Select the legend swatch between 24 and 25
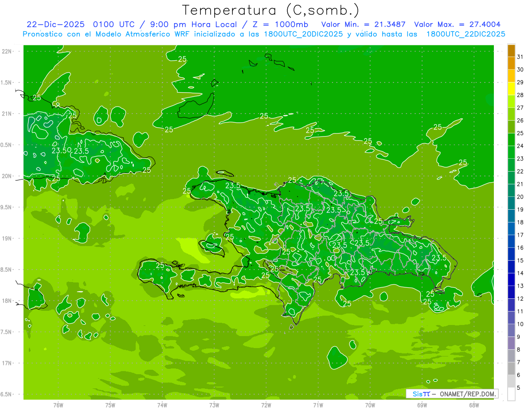This screenshot has width=532, height=411. pos(511,140)
